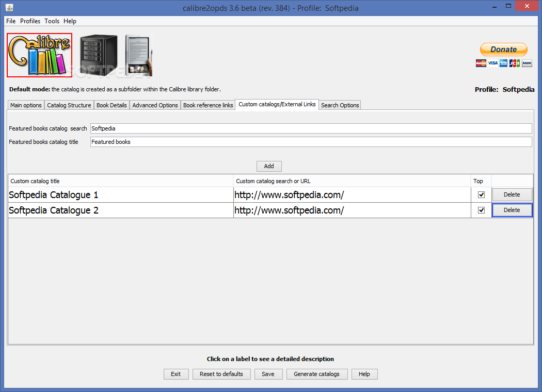Viewport: 542px width, 392px height.
Task: Uncheck Top for Softpedia Catalogue 2
Action: [481, 210]
